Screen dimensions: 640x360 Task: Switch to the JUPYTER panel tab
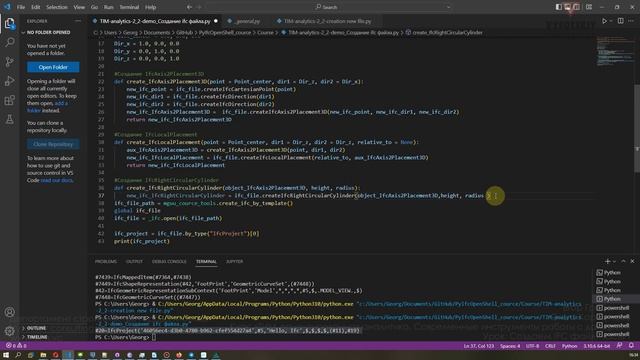pos(234,262)
